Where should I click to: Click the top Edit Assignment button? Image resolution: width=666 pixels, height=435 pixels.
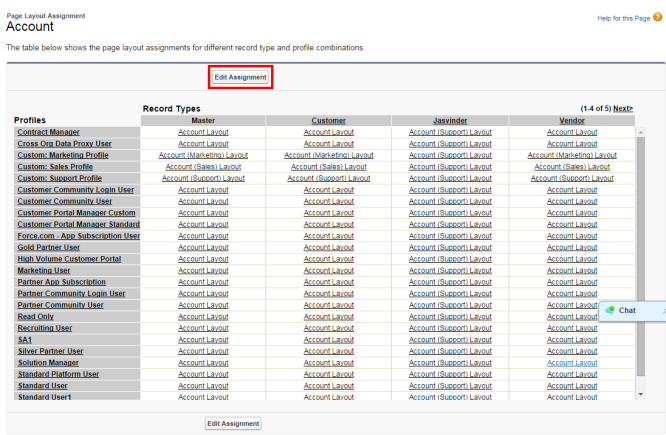coord(240,77)
